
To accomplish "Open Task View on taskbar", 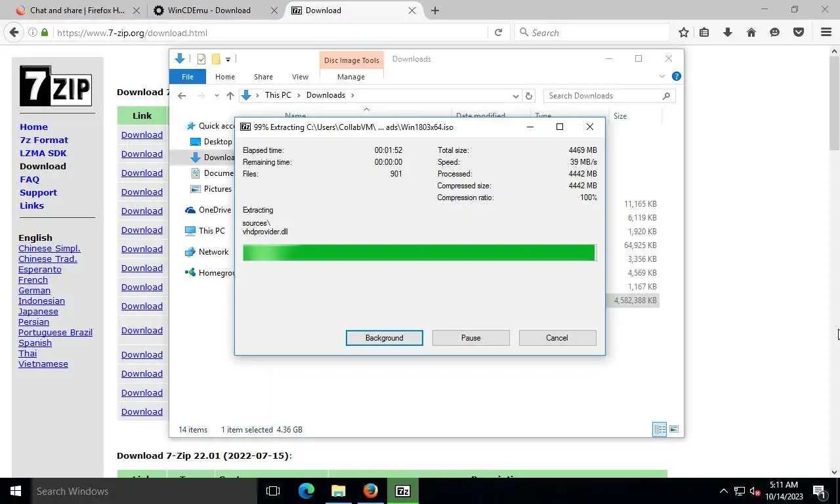I will point(273,491).
